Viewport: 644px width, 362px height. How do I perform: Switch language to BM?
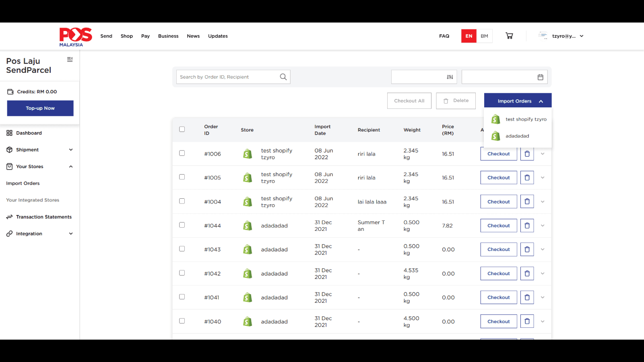point(484,36)
